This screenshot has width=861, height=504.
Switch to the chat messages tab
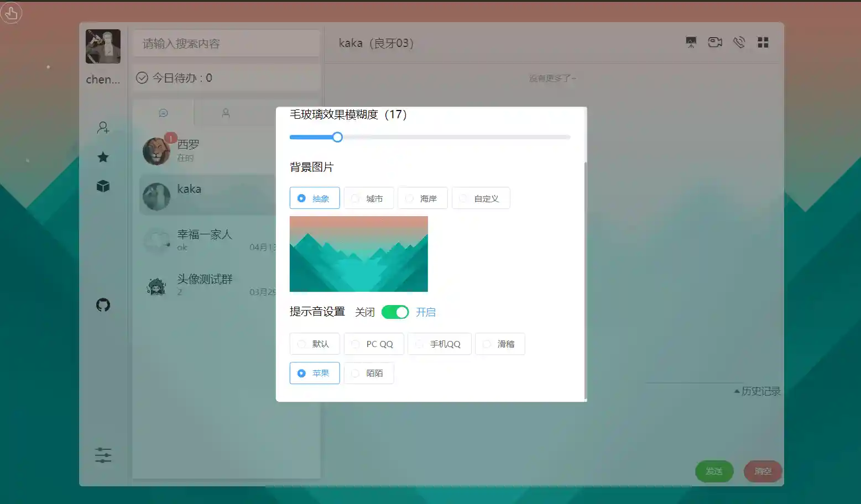(163, 113)
